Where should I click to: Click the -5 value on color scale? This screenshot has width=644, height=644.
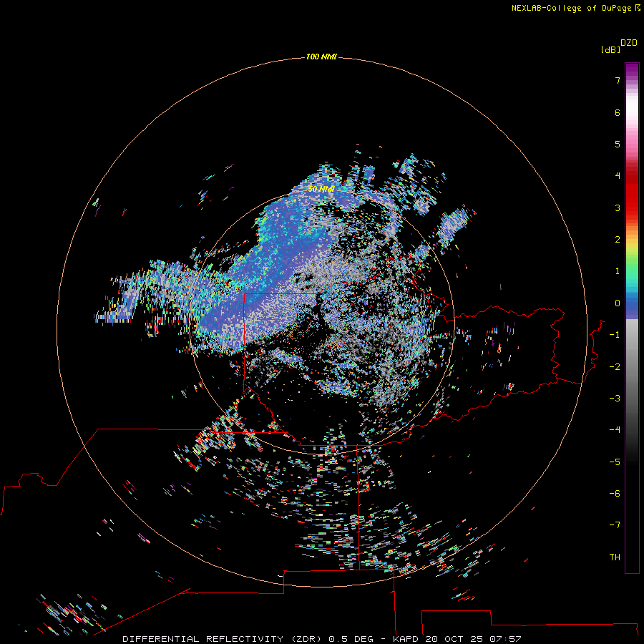(615, 462)
